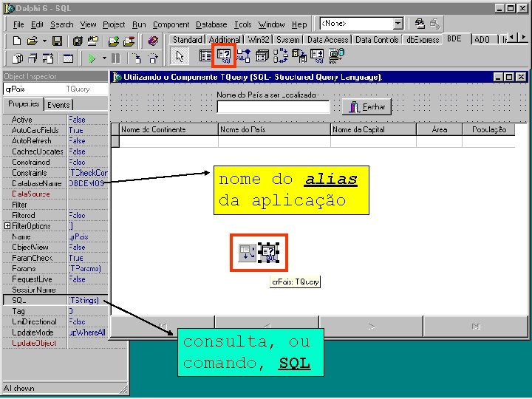
Task: Open the Component menu
Action: [x=171, y=25]
